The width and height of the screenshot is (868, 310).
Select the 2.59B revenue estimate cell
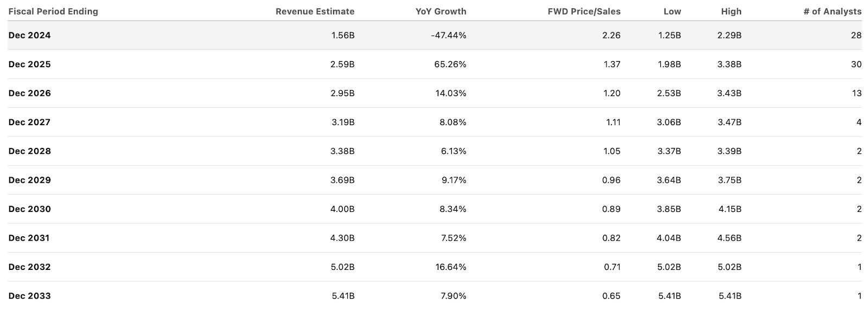342,64
